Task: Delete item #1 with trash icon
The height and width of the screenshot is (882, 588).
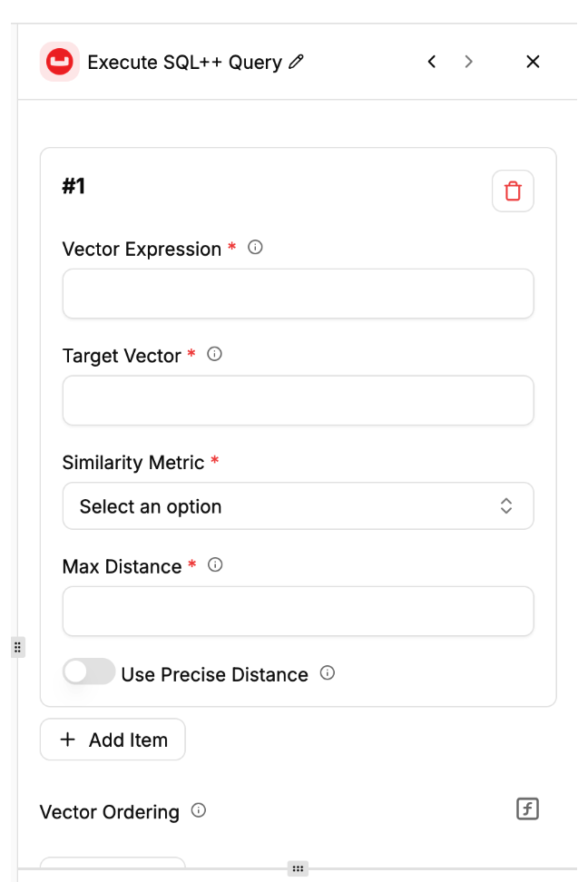Action: [513, 191]
